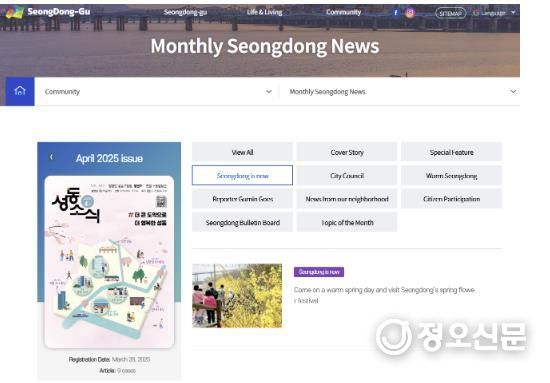Expand the Monthly Seongdong News dropdown
The height and width of the screenshot is (383, 550).
click(400, 92)
